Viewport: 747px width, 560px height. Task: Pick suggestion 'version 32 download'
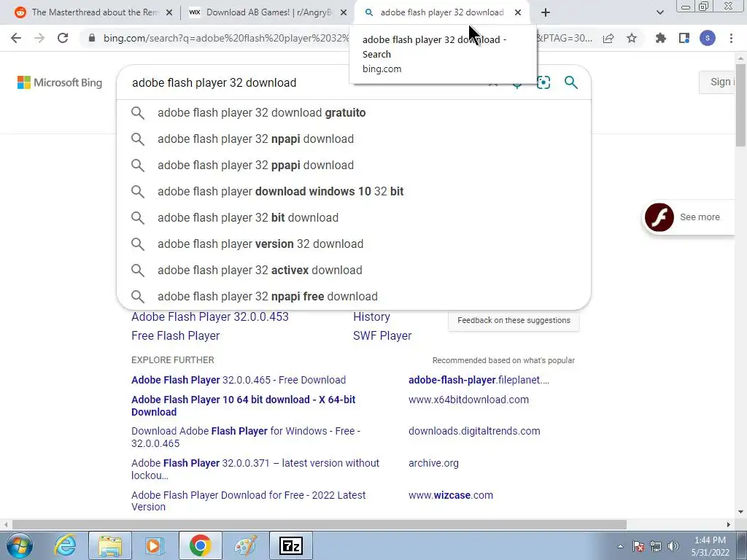tap(354, 244)
